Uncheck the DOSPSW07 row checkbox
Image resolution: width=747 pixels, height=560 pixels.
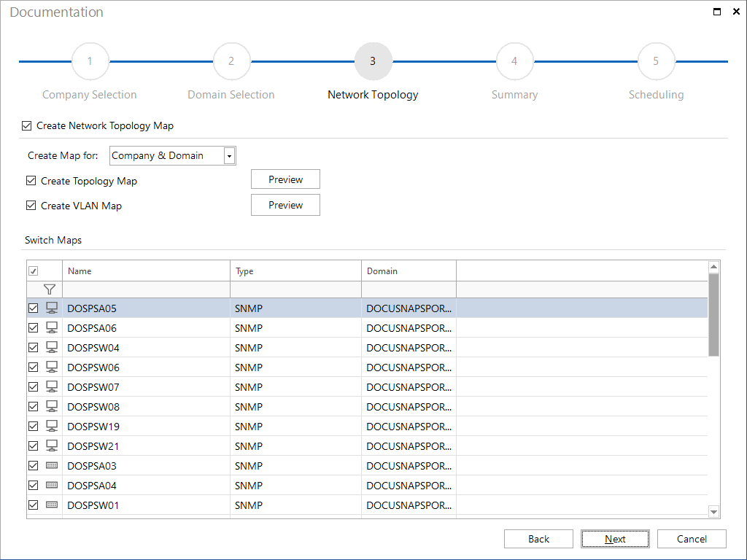(34, 386)
